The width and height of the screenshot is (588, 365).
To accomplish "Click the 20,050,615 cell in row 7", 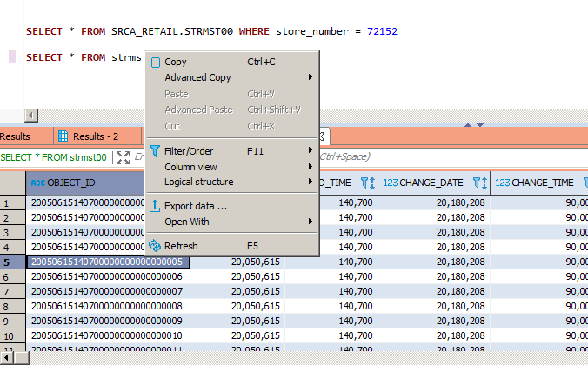I will (x=237, y=291).
